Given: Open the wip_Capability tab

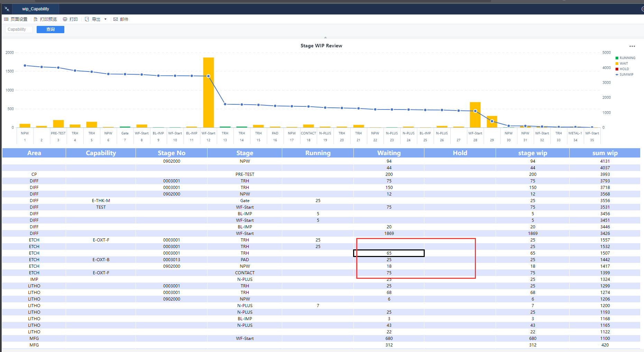Looking at the screenshot, I should pos(36,9).
